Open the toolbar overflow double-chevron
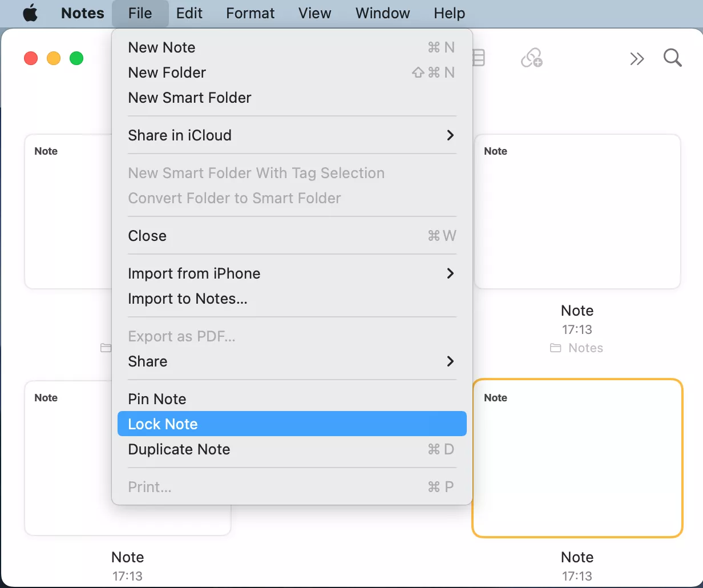The height and width of the screenshot is (588, 703). pos(637,58)
